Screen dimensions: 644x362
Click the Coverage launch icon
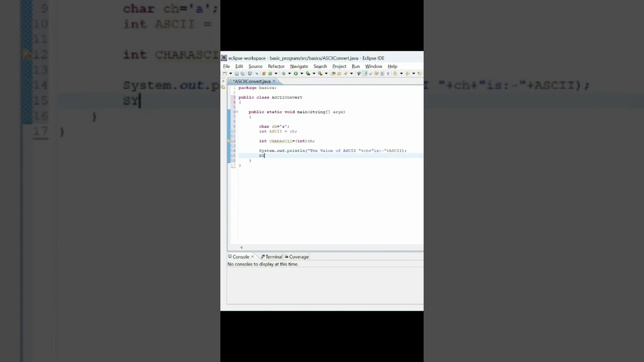(308, 73)
